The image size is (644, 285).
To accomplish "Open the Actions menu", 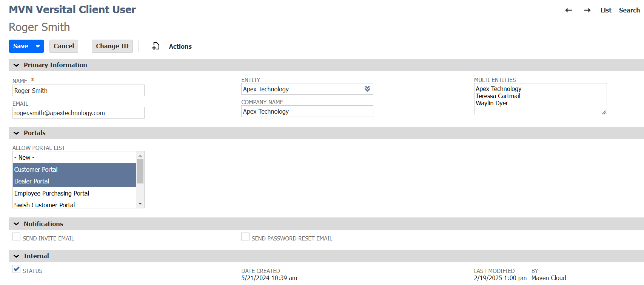I will tap(180, 46).
